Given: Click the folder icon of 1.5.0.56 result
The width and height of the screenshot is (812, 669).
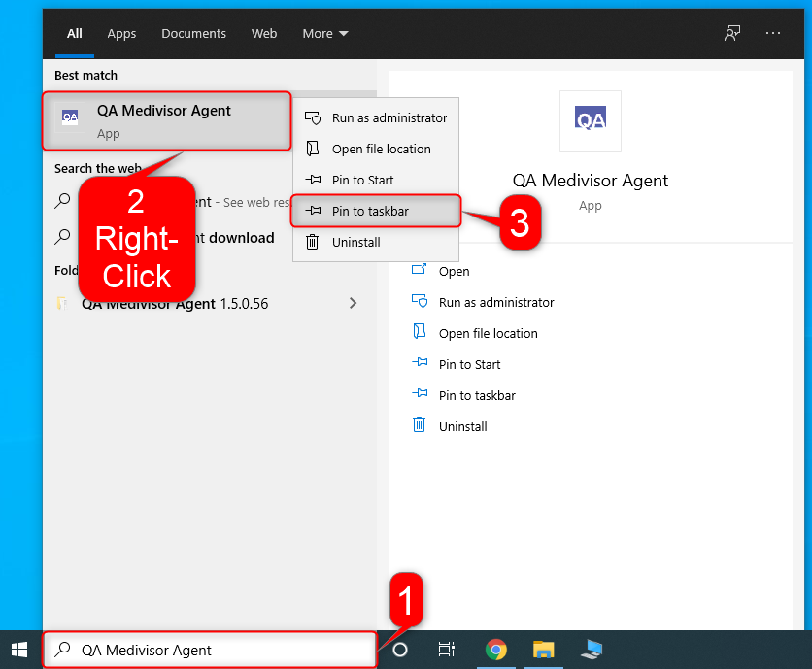Looking at the screenshot, I should (x=62, y=304).
